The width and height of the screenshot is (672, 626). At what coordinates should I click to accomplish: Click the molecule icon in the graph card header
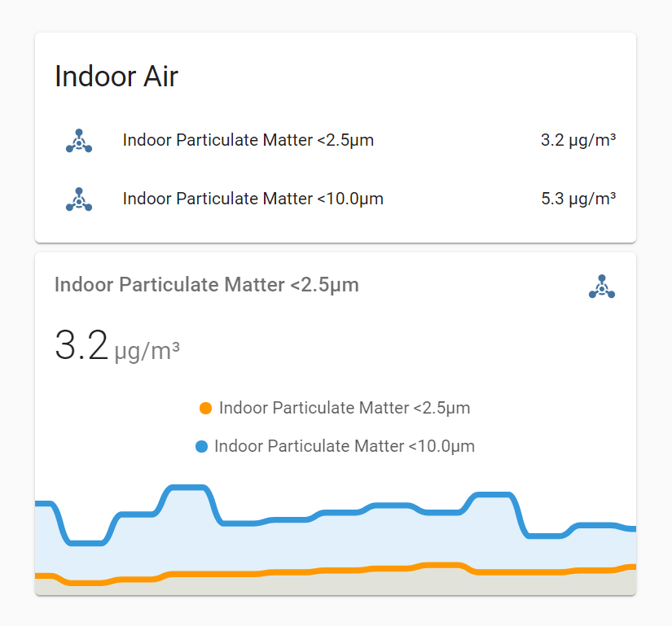tap(601, 287)
